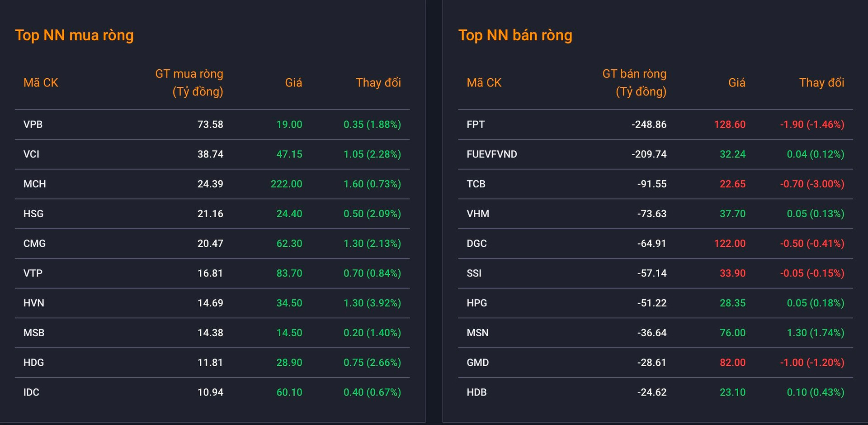This screenshot has width=868, height=425.
Task: Click HPG price 28.35
Action: point(733,303)
